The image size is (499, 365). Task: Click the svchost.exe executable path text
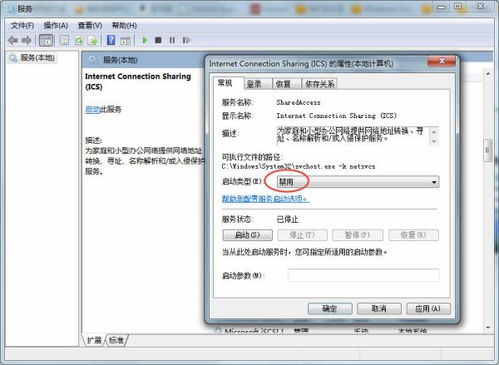[298, 166]
